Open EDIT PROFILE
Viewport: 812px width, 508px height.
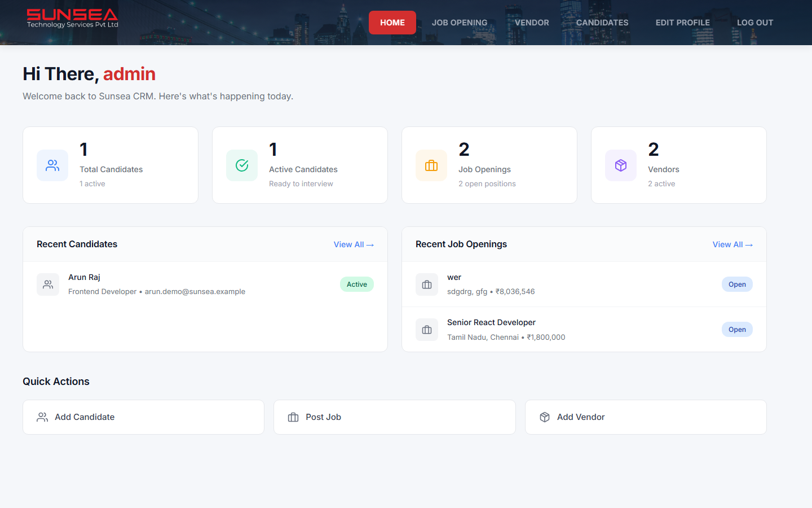tap(682, 23)
